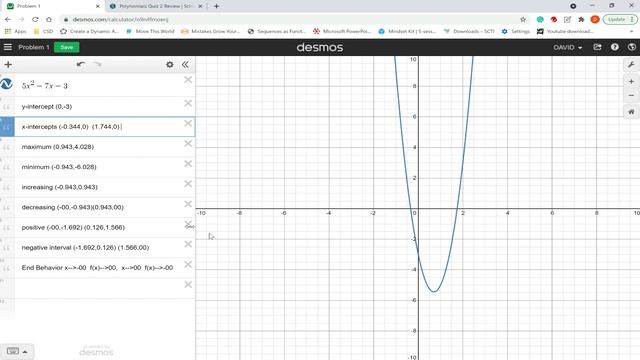The width and height of the screenshot is (640, 360).
Task: Click the quote icon beside the decreasing note
Action: tap(6, 208)
